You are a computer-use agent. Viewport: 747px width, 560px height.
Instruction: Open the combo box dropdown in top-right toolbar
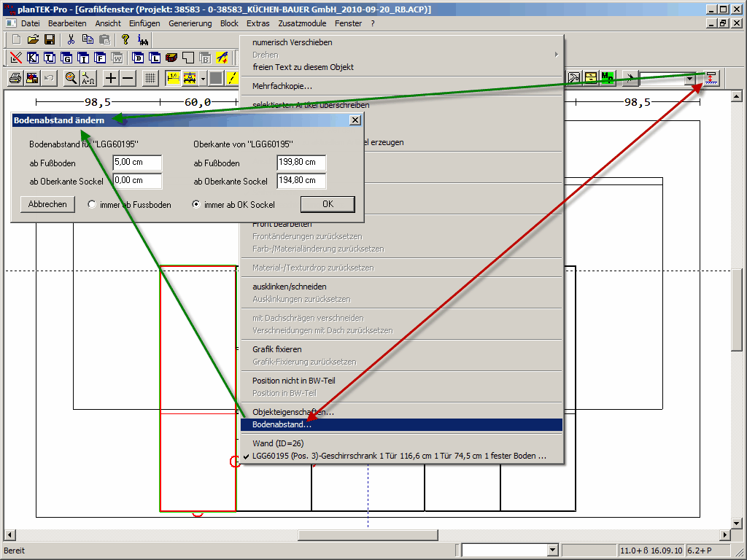[690, 78]
